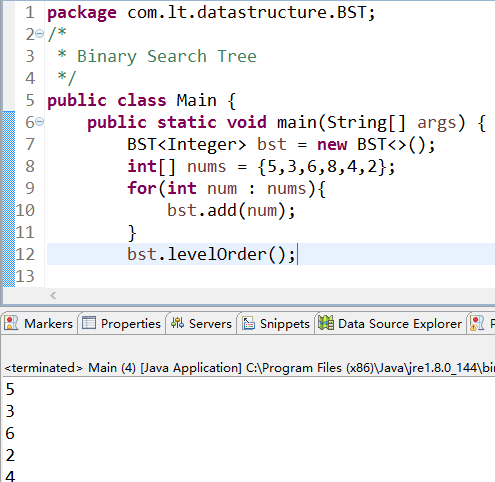Click the partially visible tab icon after Data Source Explorer
This screenshot has height=482, width=495.
pos(477,323)
